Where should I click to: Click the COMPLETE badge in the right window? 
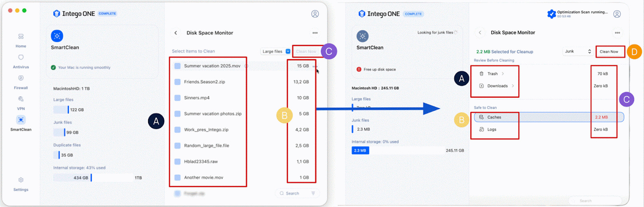(413, 14)
